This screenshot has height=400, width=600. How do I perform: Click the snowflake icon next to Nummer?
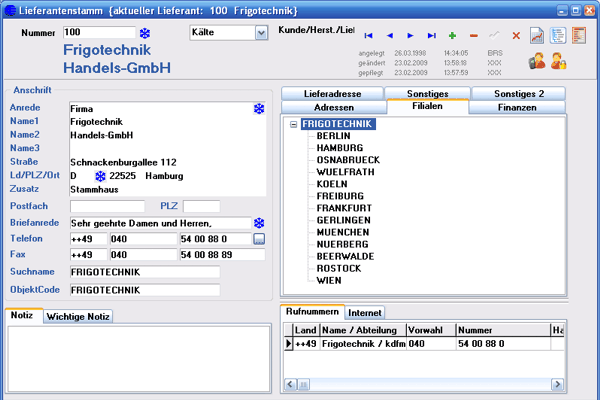pyautogui.click(x=145, y=33)
